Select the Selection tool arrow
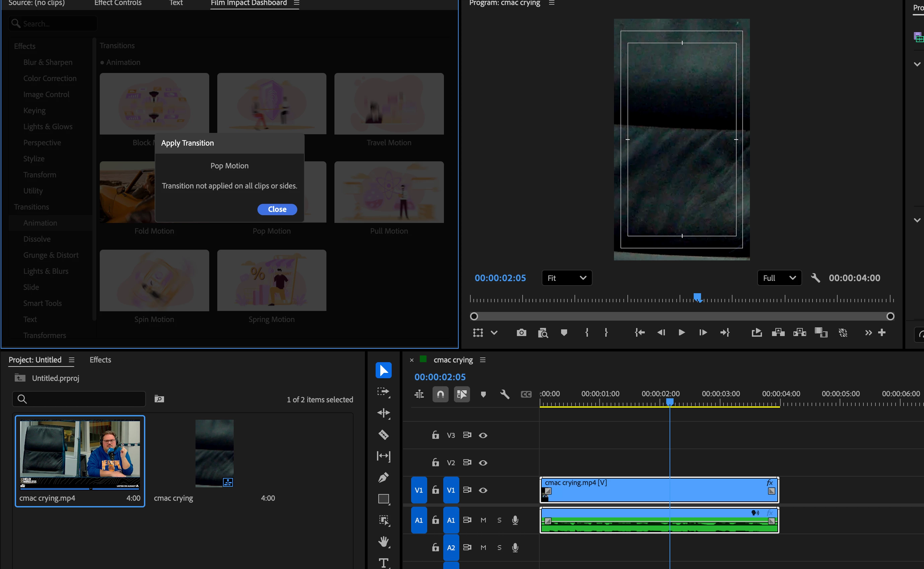This screenshot has width=924, height=569. [x=383, y=370]
